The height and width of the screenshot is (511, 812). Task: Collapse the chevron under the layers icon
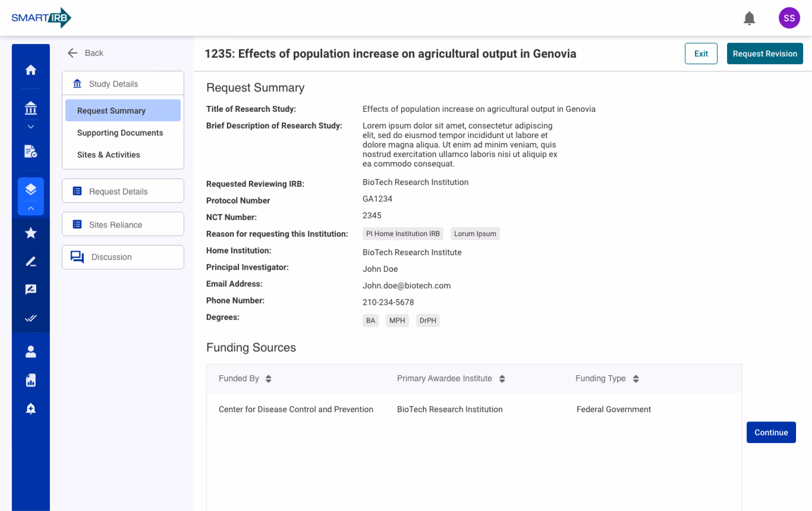pos(31,208)
